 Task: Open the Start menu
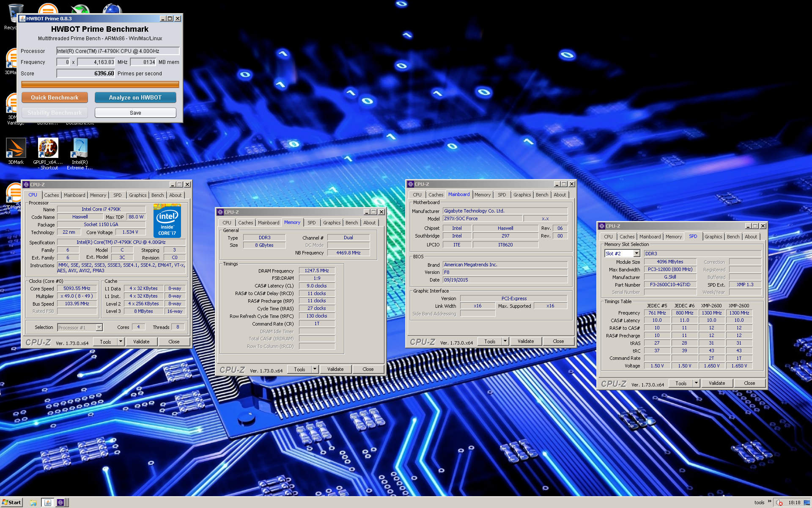[11, 502]
